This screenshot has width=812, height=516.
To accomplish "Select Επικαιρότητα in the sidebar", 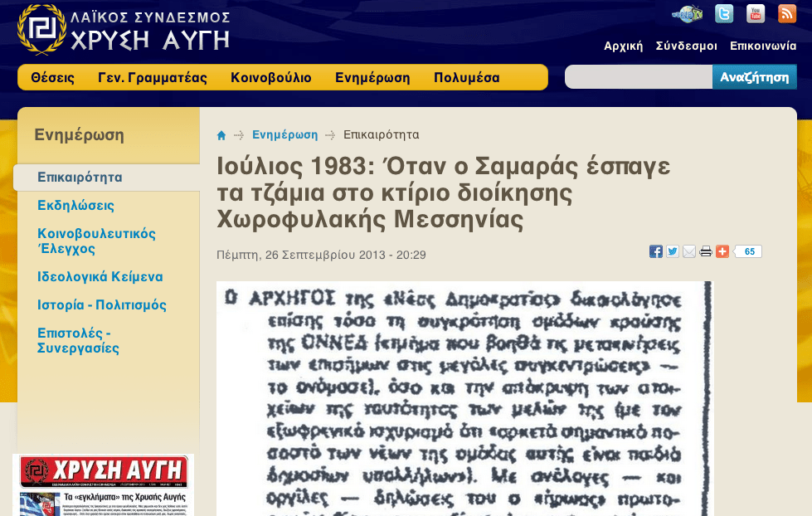I will tap(107, 178).
